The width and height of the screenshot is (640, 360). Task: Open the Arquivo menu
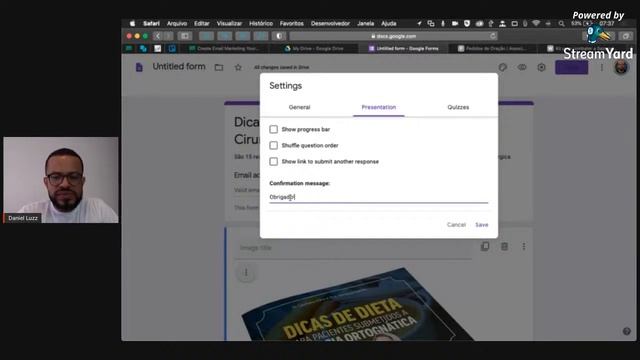coord(177,24)
